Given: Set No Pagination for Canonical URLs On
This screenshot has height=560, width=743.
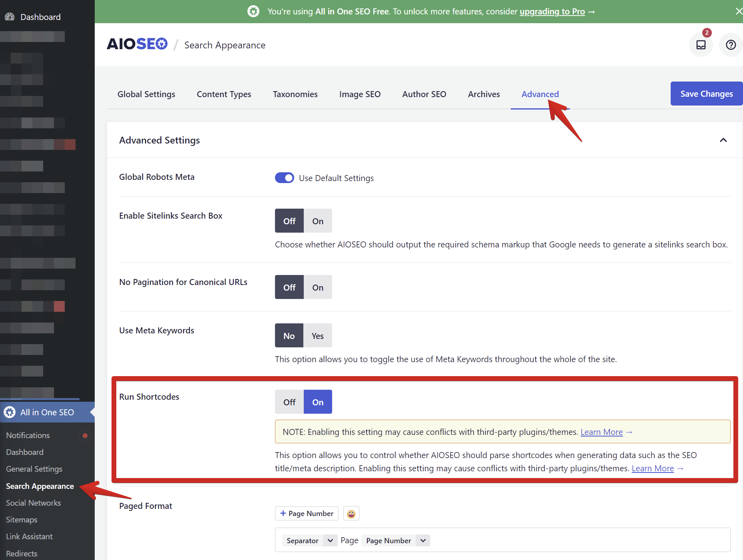Looking at the screenshot, I should pos(318,287).
